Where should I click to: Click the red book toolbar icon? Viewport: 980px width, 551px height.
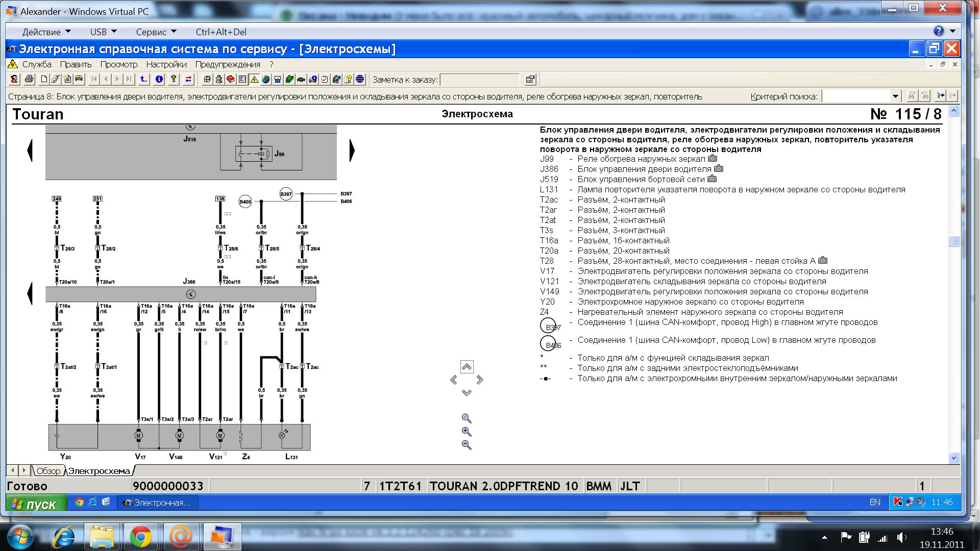(231, 79)
